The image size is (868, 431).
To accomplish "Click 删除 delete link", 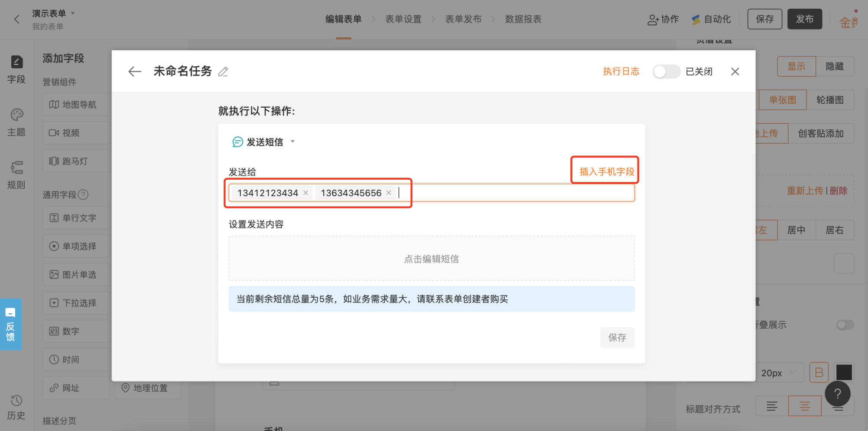I will coord(838,191).
